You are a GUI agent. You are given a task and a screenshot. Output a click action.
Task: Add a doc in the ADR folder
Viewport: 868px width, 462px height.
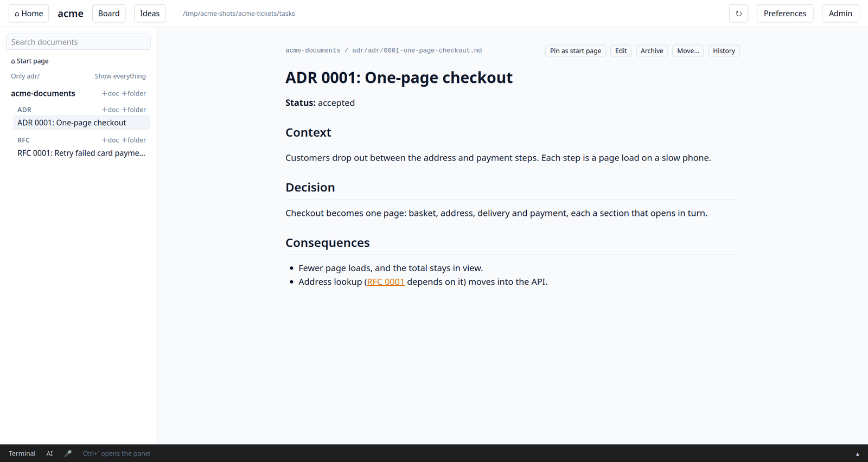(110, 110)
